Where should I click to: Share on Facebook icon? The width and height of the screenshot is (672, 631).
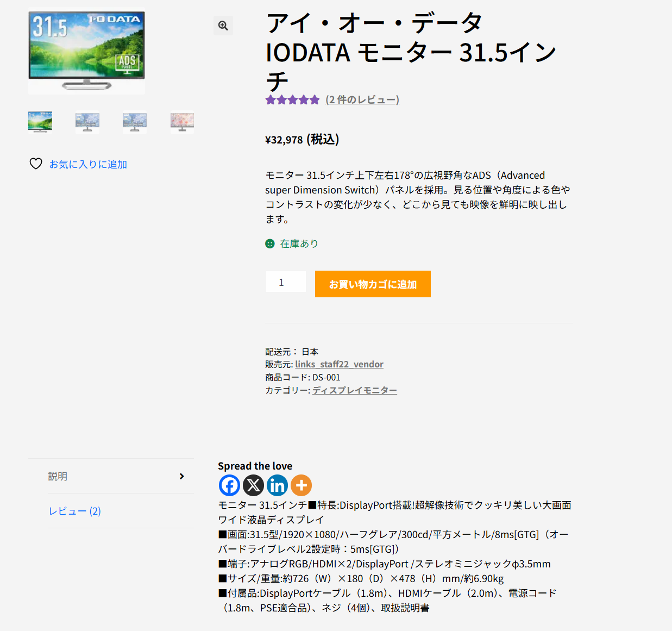229,485
